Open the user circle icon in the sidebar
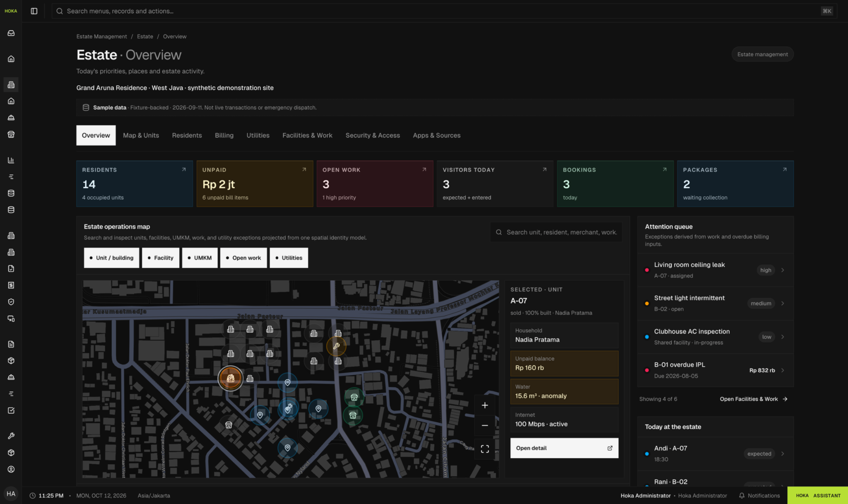 click(x=11, y=469)
